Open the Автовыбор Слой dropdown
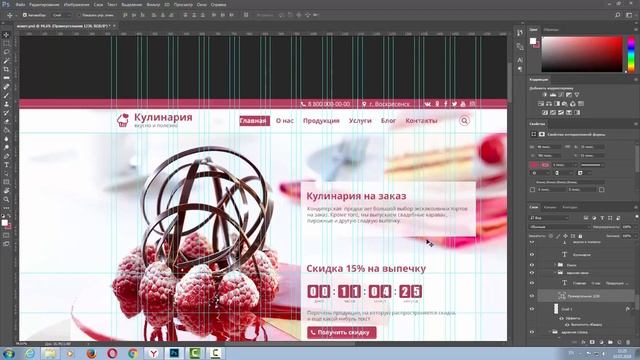 (x=62, y=15)
